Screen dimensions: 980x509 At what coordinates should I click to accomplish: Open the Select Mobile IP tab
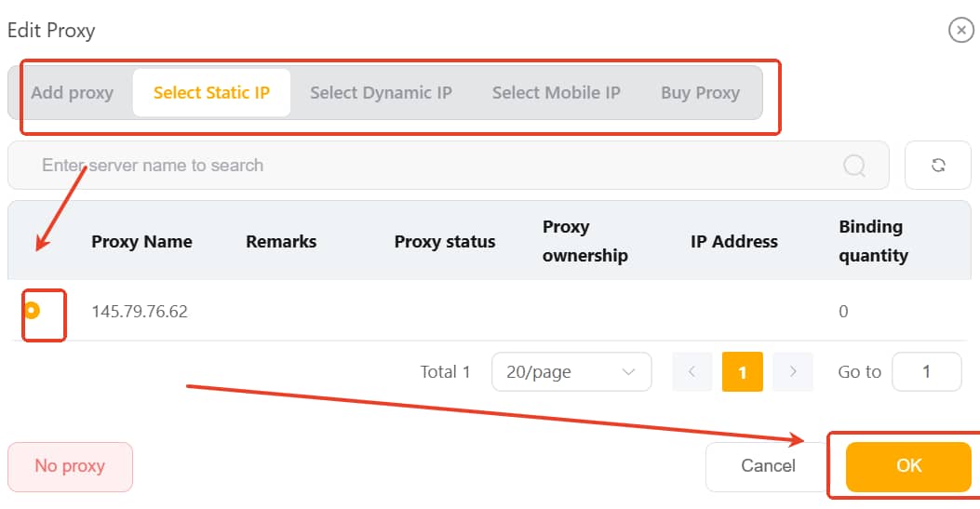556,93
